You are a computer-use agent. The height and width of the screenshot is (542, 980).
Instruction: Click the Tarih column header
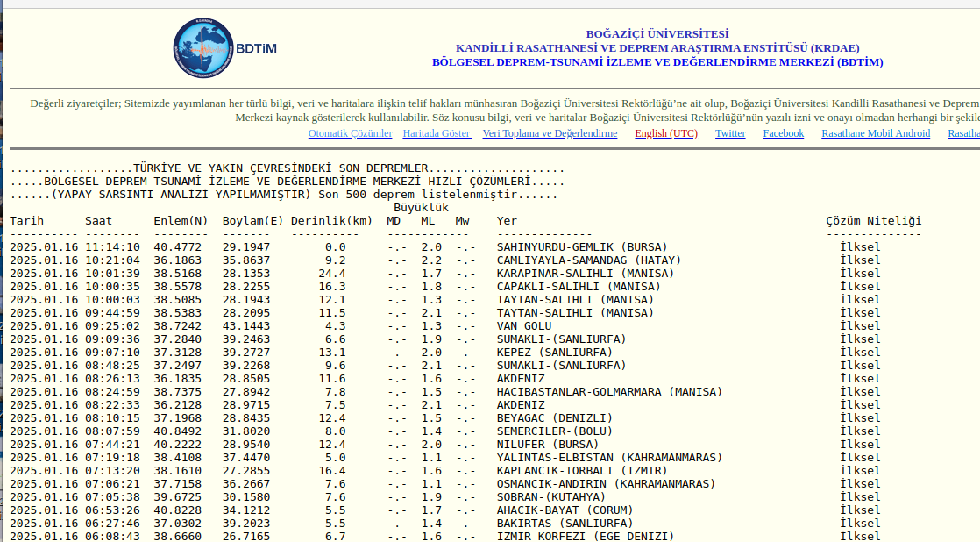coord(26,221)
